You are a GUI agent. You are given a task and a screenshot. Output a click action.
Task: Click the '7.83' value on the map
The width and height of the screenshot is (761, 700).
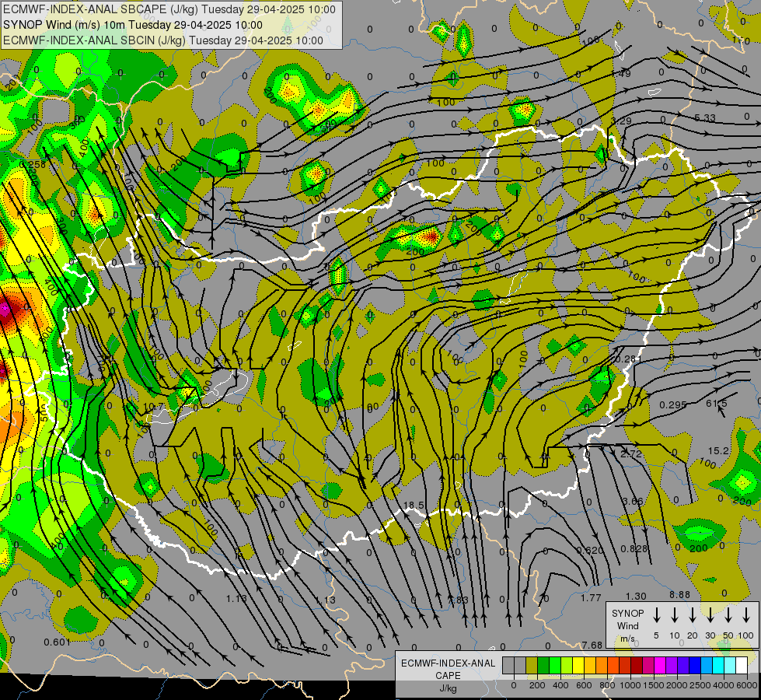coord(458,600)
